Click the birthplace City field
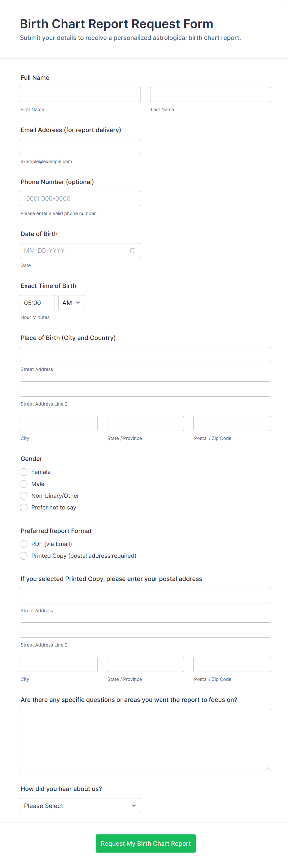This screenshot has width=288, height=868. (58, 423)
